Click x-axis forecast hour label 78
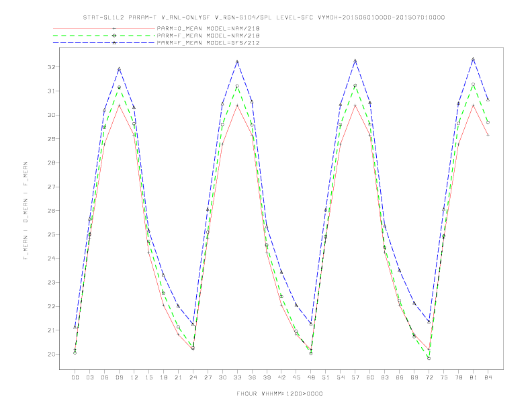 [458, 377]
